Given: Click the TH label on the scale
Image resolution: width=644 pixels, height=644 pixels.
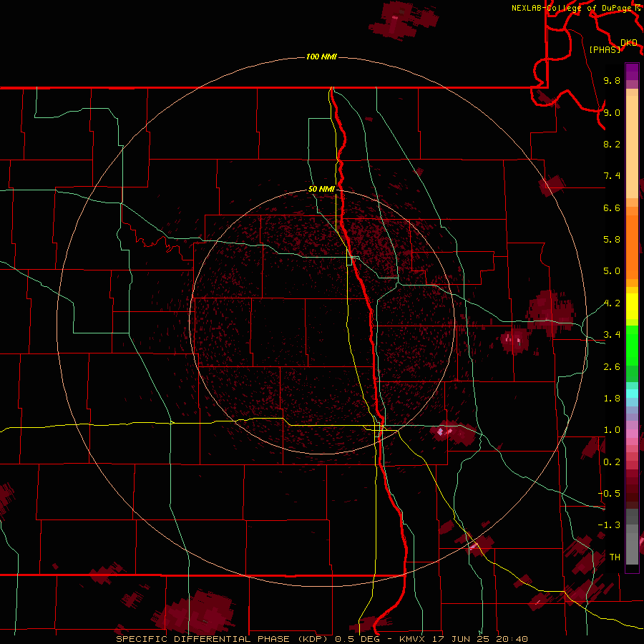Looking at the screenshot, I should (x=615, y=557).
